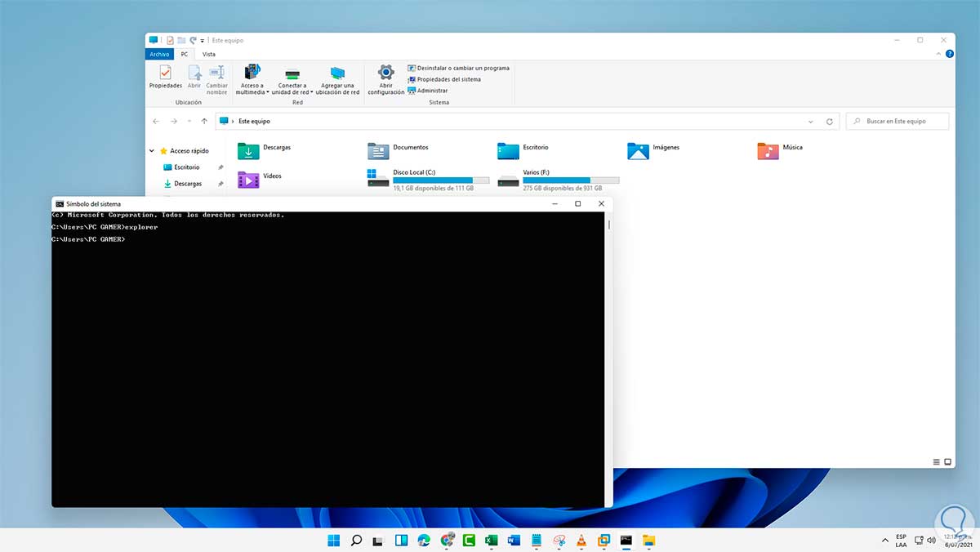Collapse the Acceso rápido tree node
Screen dimensions: 980x552
[x=152, y=151]
